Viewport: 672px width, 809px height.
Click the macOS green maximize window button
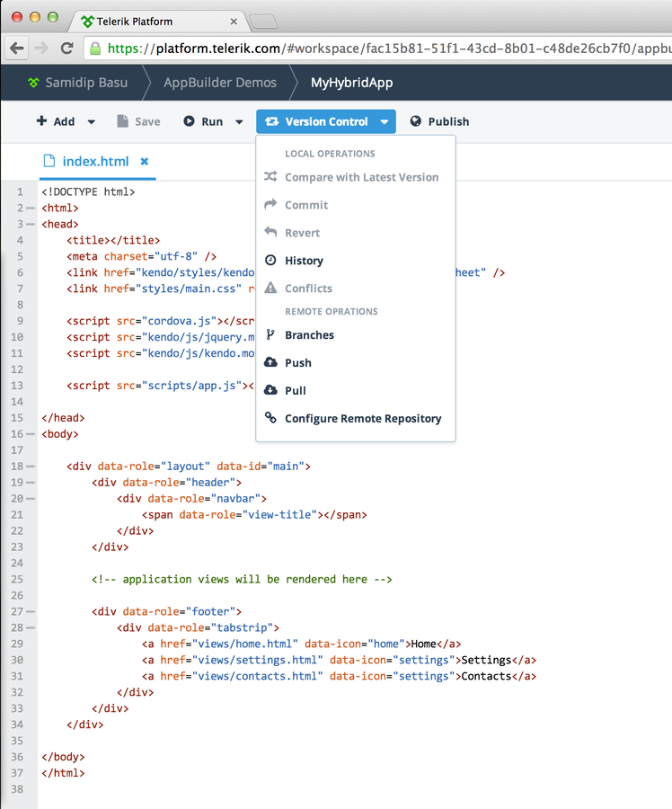pyautogui.click(x=53, y=17)
